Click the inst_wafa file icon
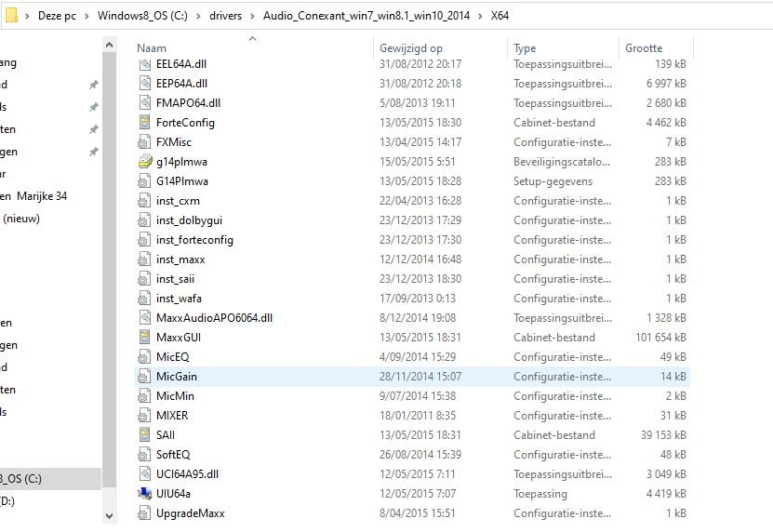This screenshot has width=773, height=532. pos(144,299)
